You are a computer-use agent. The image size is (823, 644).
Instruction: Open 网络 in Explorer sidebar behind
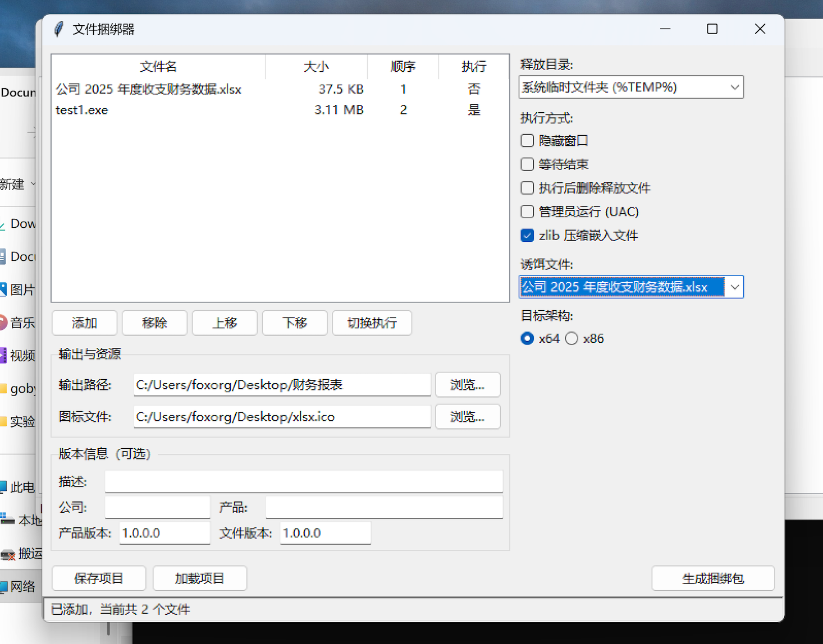pos(17,587)
